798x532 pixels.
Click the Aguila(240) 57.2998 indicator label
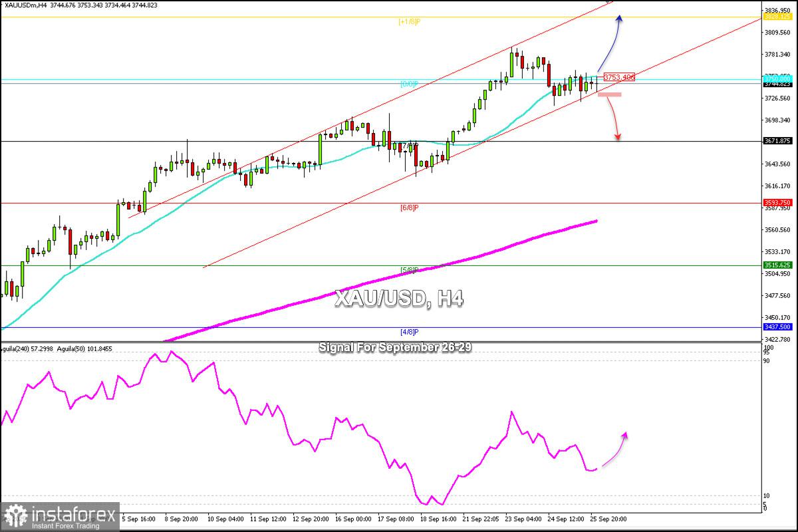point(27,348)
